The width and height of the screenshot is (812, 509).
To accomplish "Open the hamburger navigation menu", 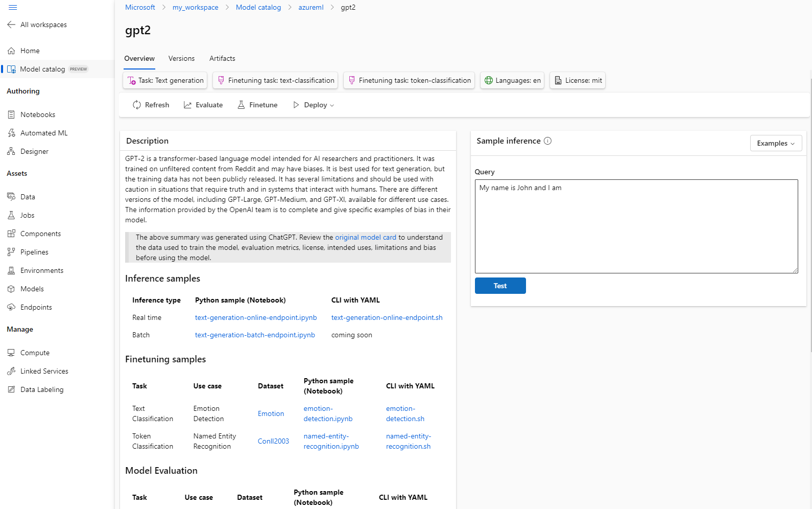I will point(13,8).
